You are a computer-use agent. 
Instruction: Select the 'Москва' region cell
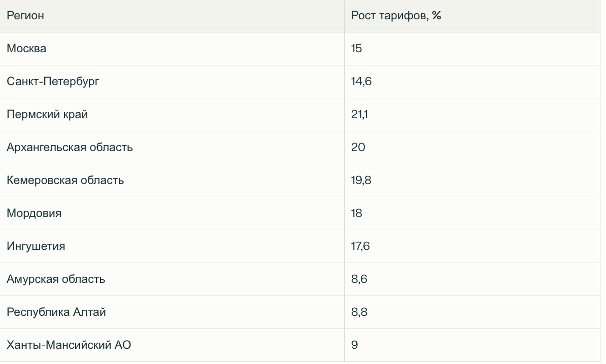click(x=26, y=49)
